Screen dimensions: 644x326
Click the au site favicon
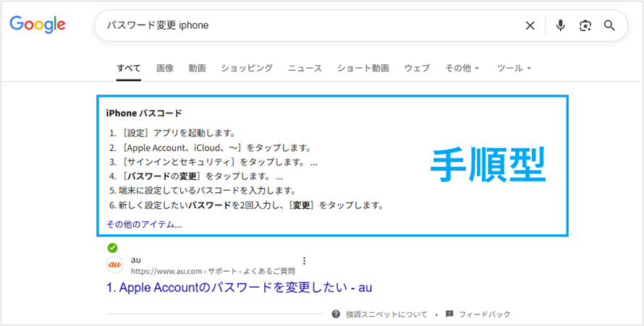tap(114, 265)
